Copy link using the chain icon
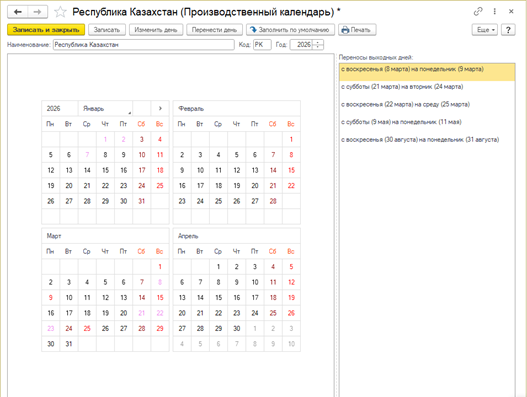Image resolution: width=527 pixels, height=397 pixels. pyautogui.click(x=478, y=11)
